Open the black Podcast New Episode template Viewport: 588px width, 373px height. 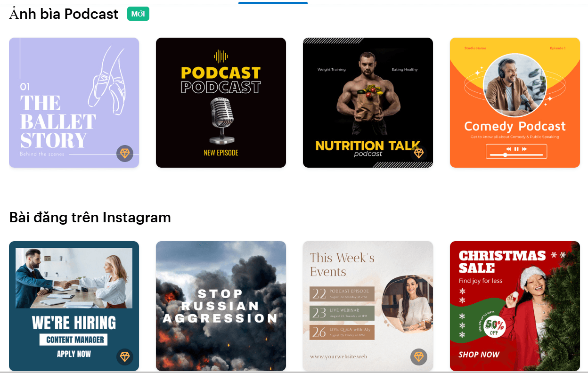click(221, 103)
